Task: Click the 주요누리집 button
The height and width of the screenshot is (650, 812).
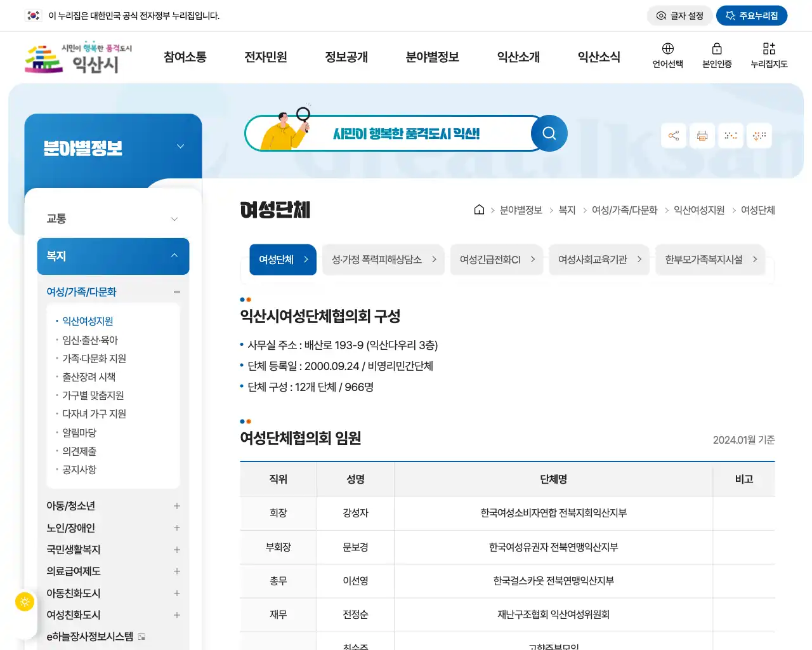Action: pyautogui.click(x=752, y=15)
